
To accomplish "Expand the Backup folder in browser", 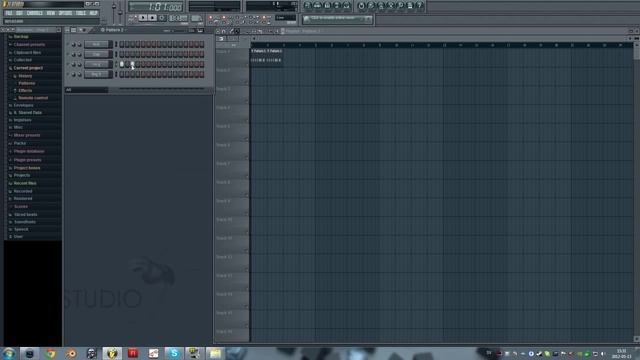I will point(21,37).
